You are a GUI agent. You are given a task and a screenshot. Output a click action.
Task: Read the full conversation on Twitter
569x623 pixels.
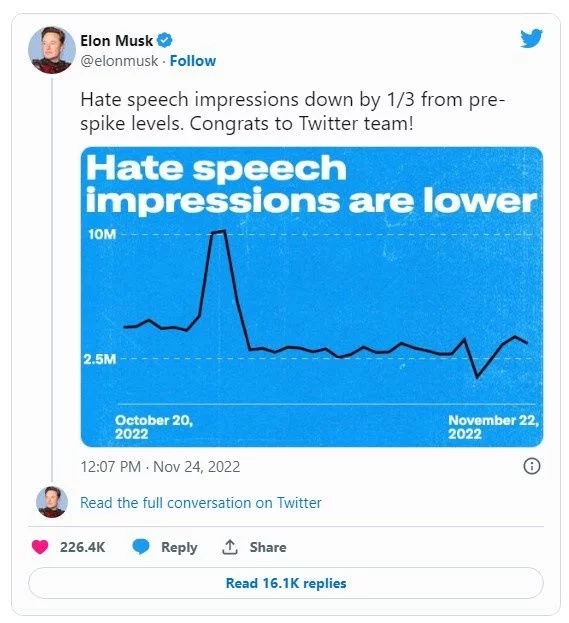point(201,503)
